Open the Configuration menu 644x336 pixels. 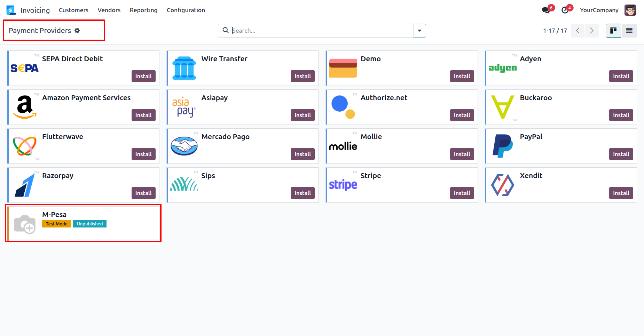[186, 10]
